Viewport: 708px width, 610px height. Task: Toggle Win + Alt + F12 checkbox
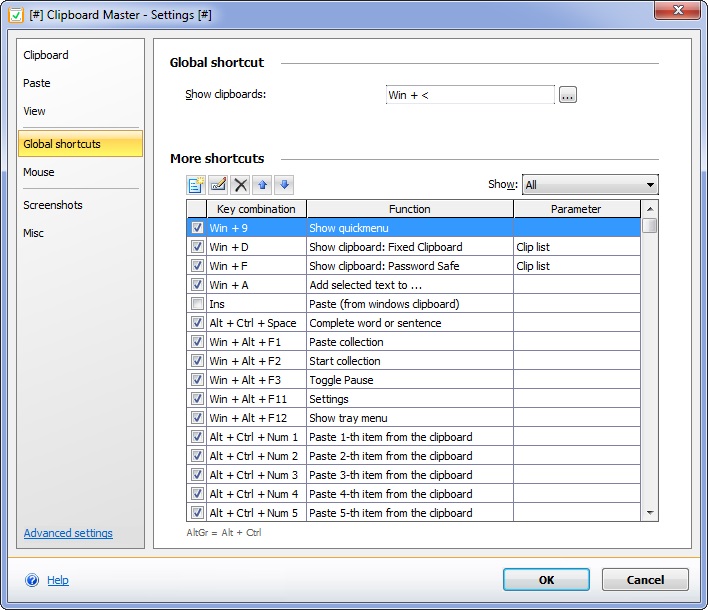[x=197, y=417]
